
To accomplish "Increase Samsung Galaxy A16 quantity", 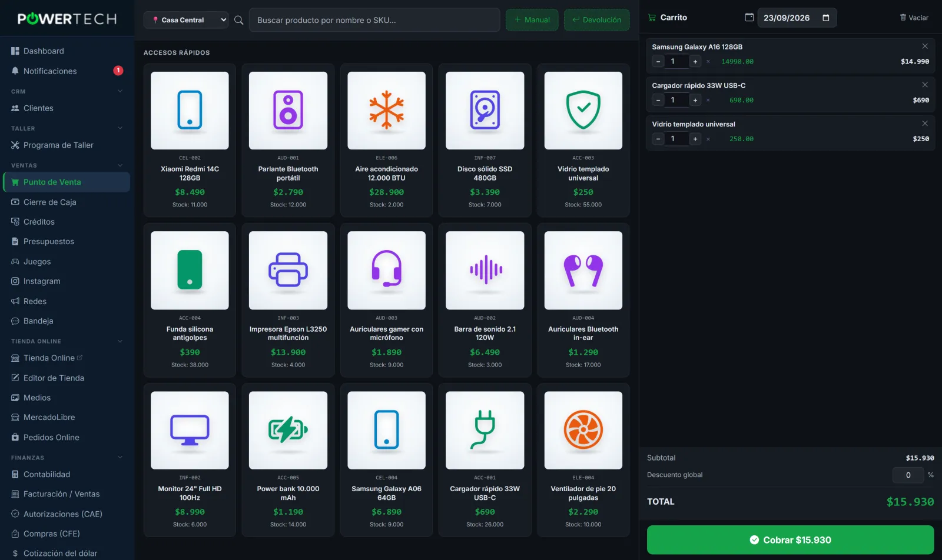I will pos(695,61).
